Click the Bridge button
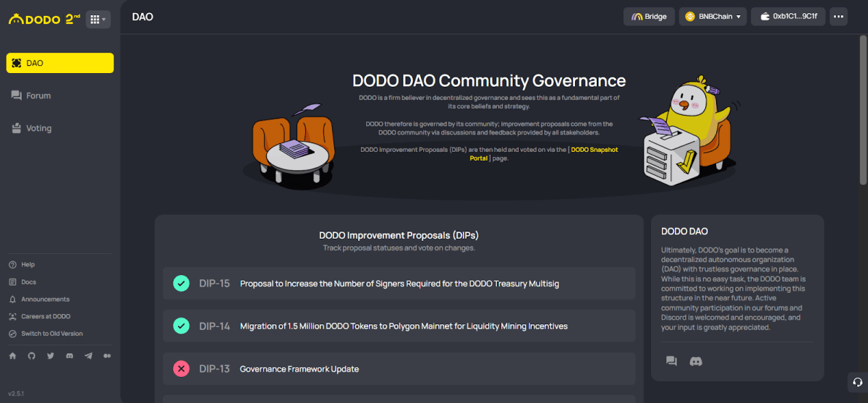 coord(650,17)
